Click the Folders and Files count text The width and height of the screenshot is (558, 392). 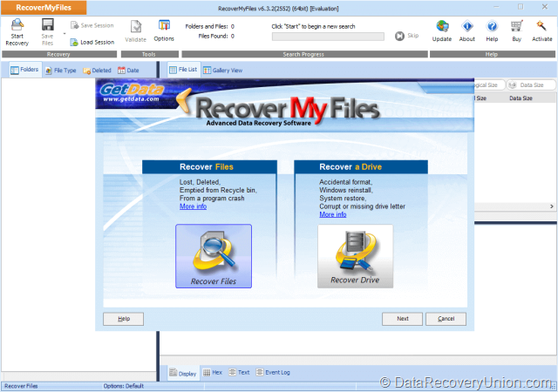209,26
